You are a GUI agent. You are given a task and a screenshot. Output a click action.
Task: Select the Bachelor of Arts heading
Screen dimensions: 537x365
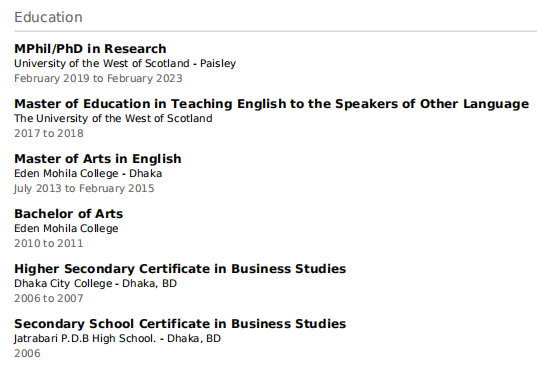pyautogui.click(x=68, y=214)
